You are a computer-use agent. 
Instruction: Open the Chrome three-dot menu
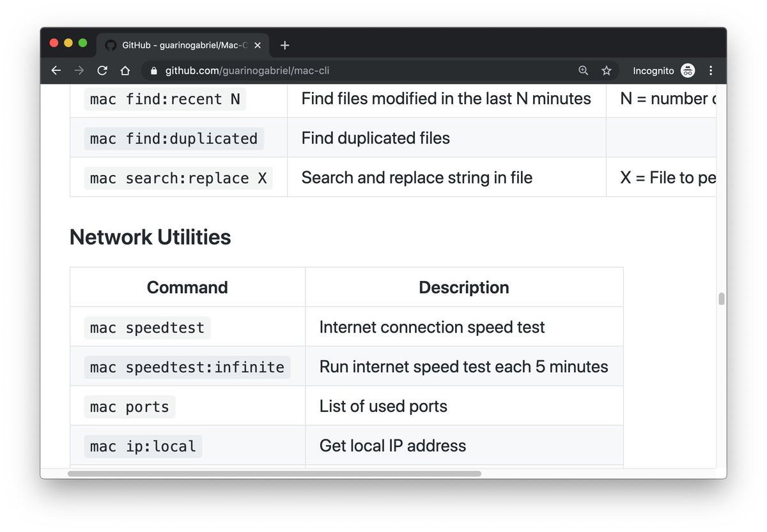(711, 71)
